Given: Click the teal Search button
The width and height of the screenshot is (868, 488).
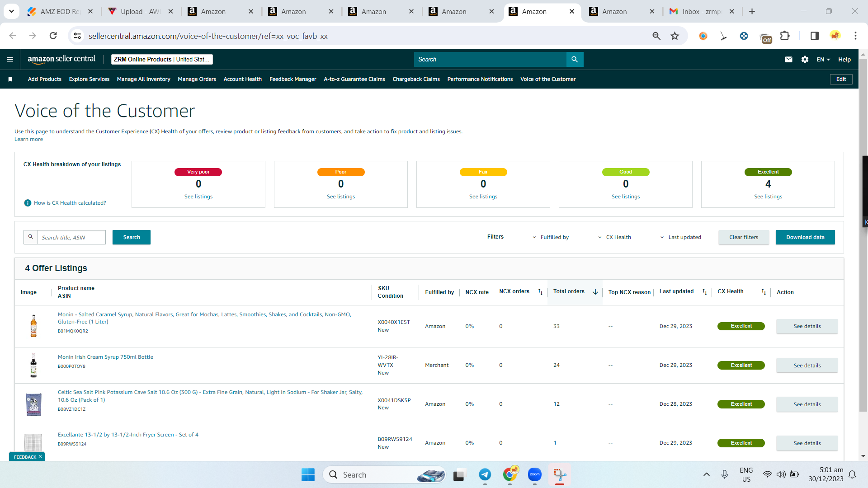Looking at the screenshot, I should tap(132, 237).
